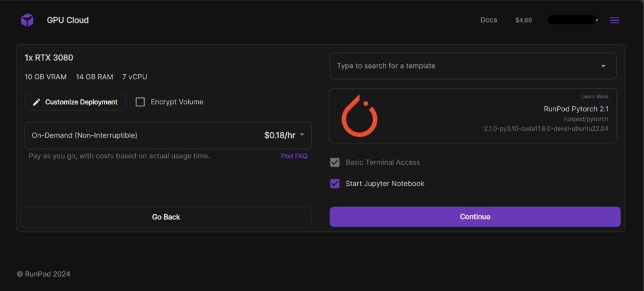Toggle the Basic Terminal Access checkbox
Screen dimensions: 644x291
(x=335, y=162)
